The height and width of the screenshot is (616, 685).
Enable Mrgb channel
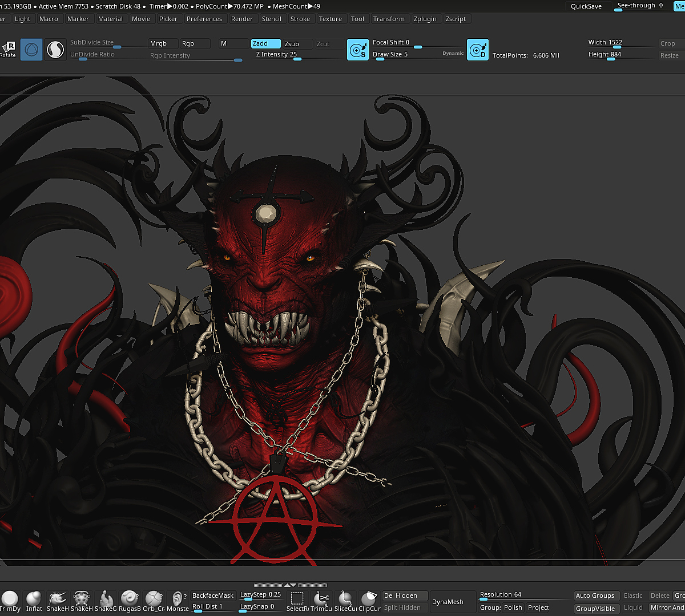click(x=163, y=43)
